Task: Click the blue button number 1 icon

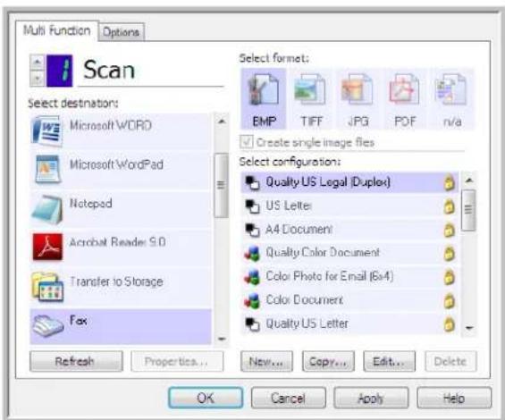Action: pos(59,71)
